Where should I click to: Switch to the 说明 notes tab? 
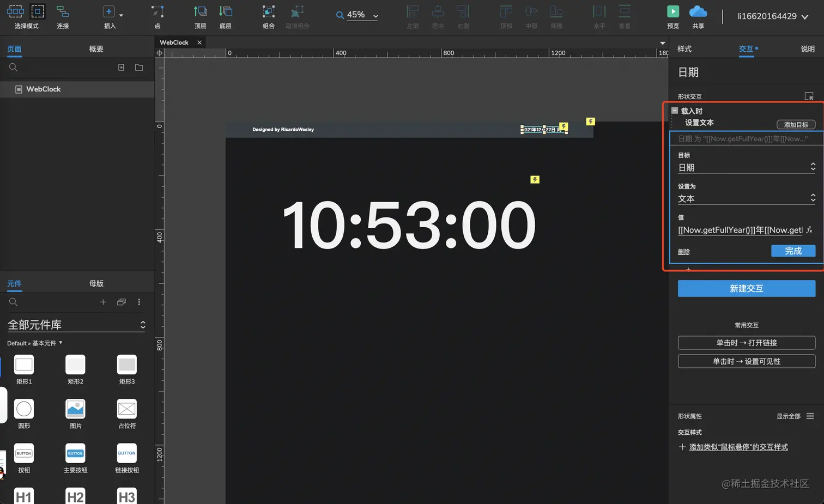[x=808, y=49]
